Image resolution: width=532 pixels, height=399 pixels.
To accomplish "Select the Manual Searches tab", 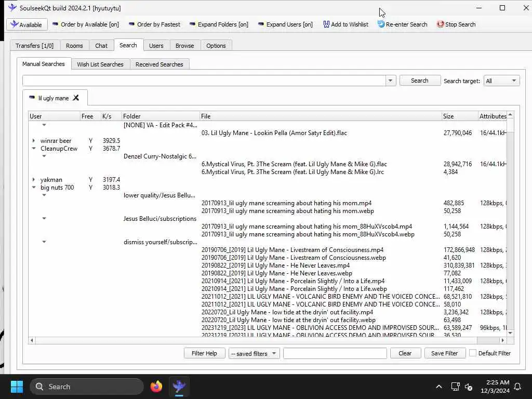I will click(44, 64).
